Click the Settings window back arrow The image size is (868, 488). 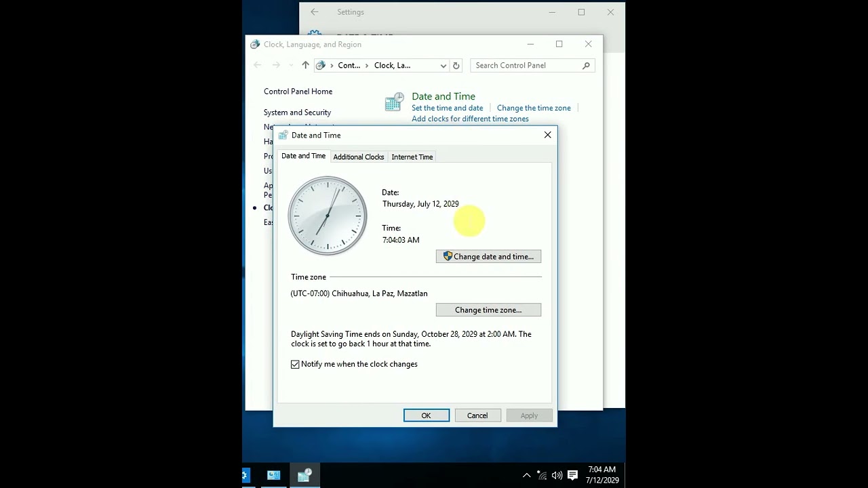point(314,12)
